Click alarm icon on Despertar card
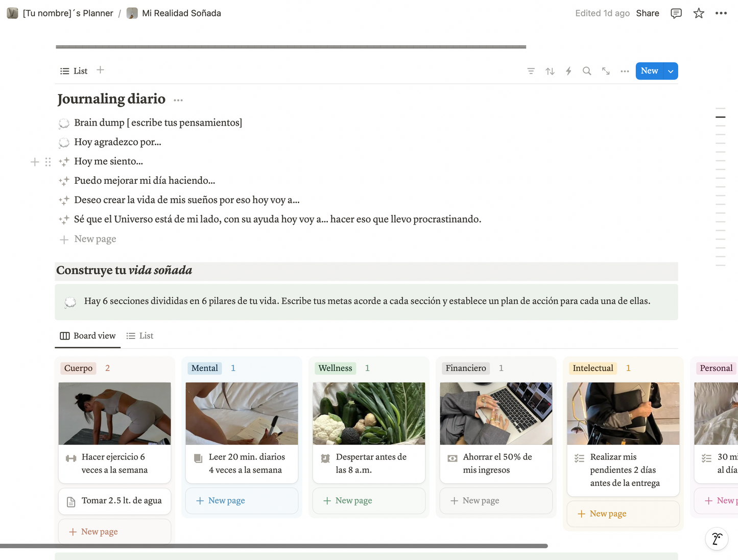 (325, 458)
